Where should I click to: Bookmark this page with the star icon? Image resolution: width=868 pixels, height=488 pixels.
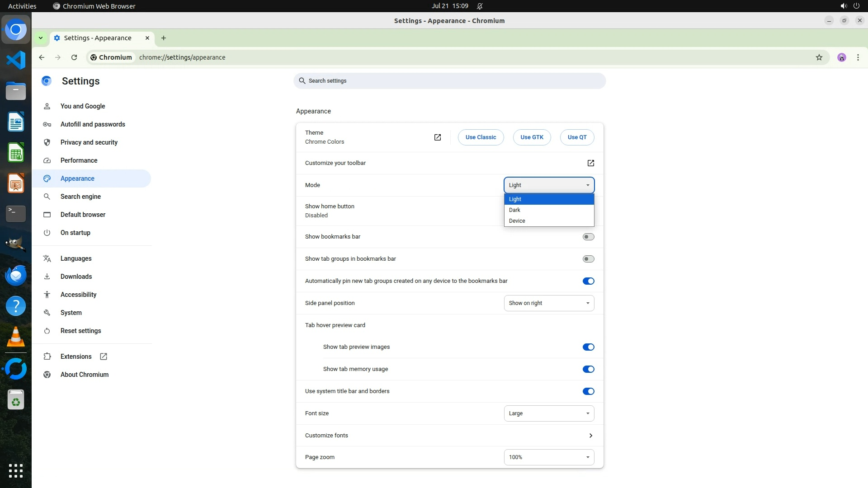pos(819,57)
